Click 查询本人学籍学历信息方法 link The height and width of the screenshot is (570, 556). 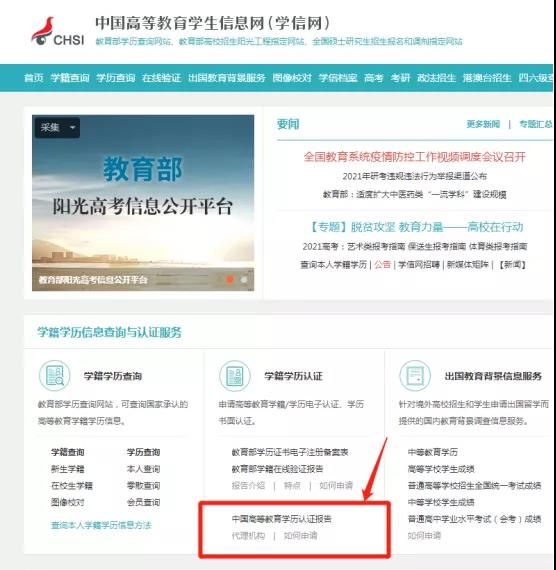pos(101,525)
